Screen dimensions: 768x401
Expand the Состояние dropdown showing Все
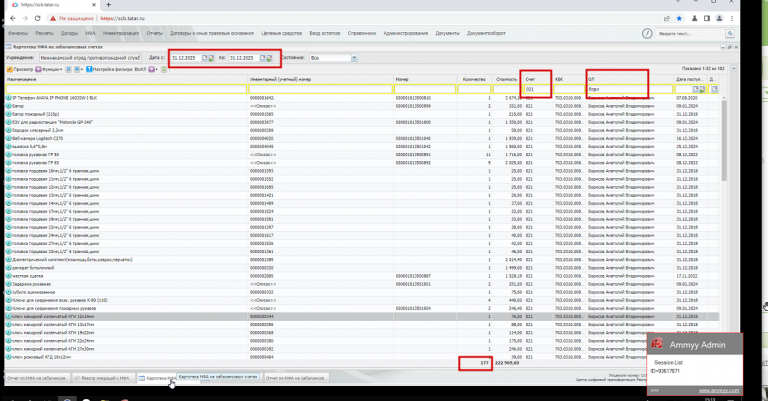[354, 58]
